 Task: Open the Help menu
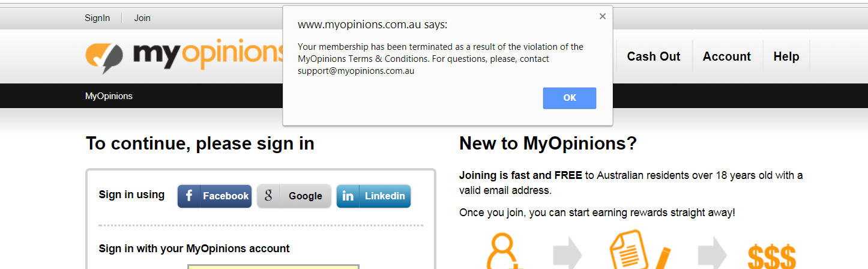(x=786, y=56)
